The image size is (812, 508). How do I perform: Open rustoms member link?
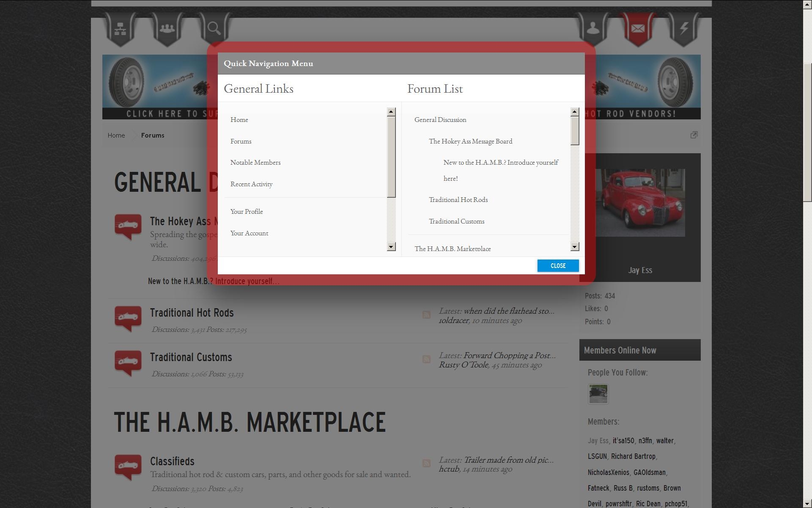coord(648,488)
